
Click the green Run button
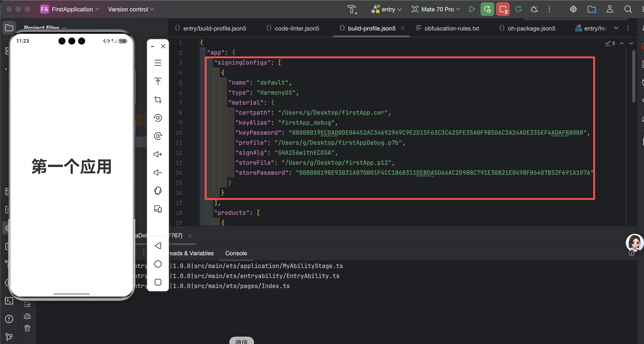click(x=472, y=9)
